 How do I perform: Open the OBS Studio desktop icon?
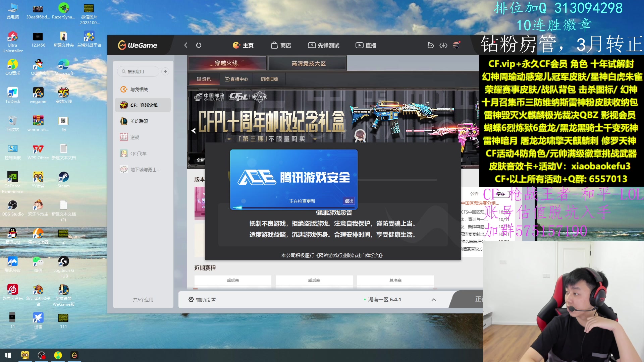coord(13,208)
